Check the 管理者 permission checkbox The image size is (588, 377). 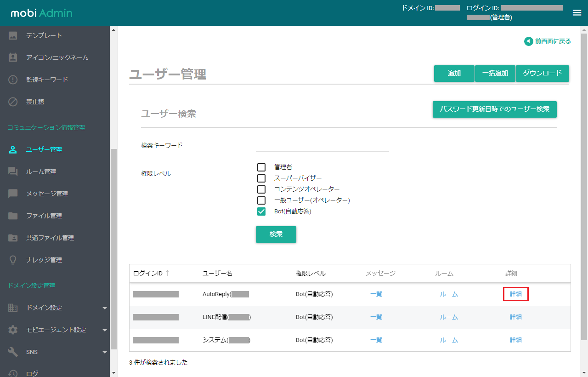(261, 167)
